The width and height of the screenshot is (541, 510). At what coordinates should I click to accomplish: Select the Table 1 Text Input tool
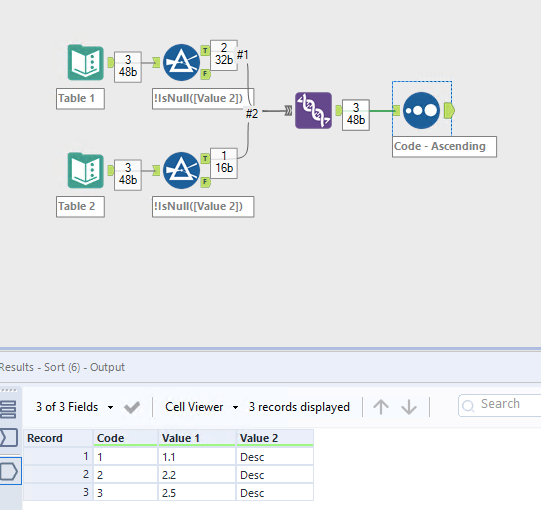(x=86, y=62)
